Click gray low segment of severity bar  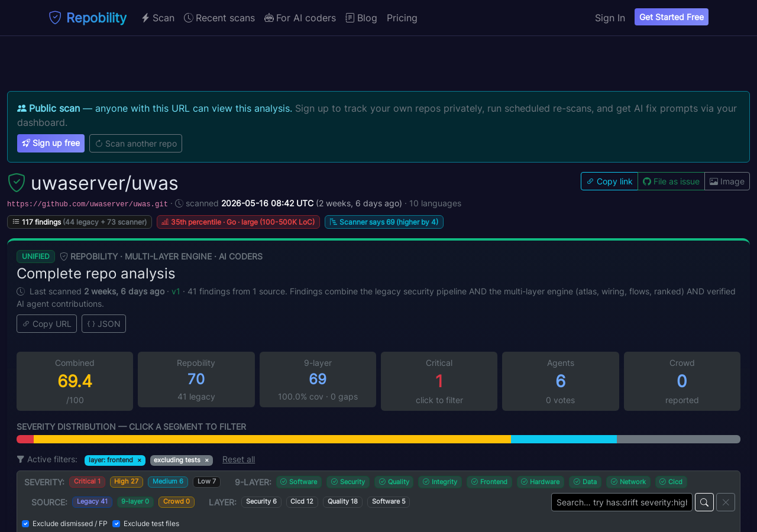pos(678,439)
